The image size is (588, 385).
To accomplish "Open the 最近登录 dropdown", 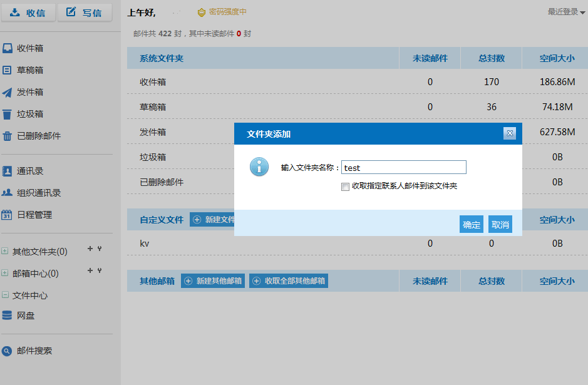I will [562, 11].
